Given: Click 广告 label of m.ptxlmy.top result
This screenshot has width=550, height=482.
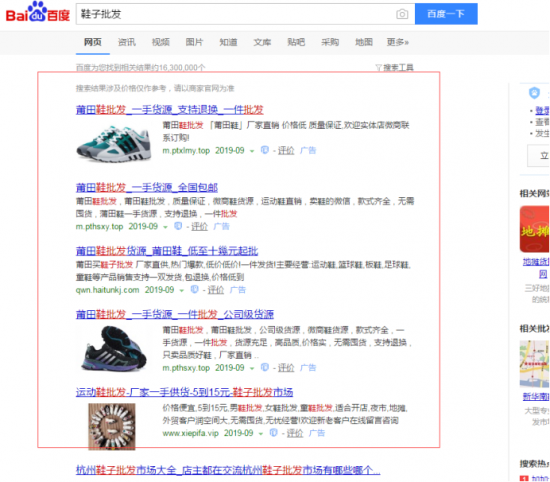Looking at the screenshot, I should coord(308,151).
